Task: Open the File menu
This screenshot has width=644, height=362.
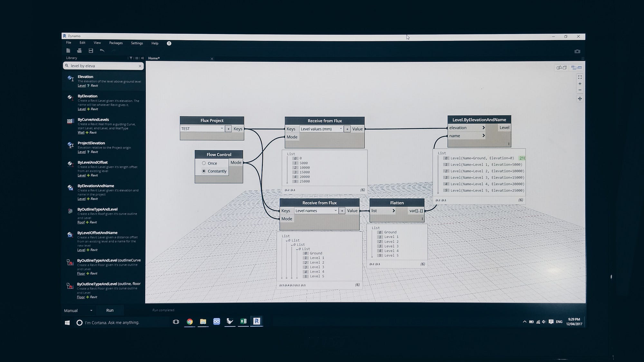Action: tap(69, 42)
